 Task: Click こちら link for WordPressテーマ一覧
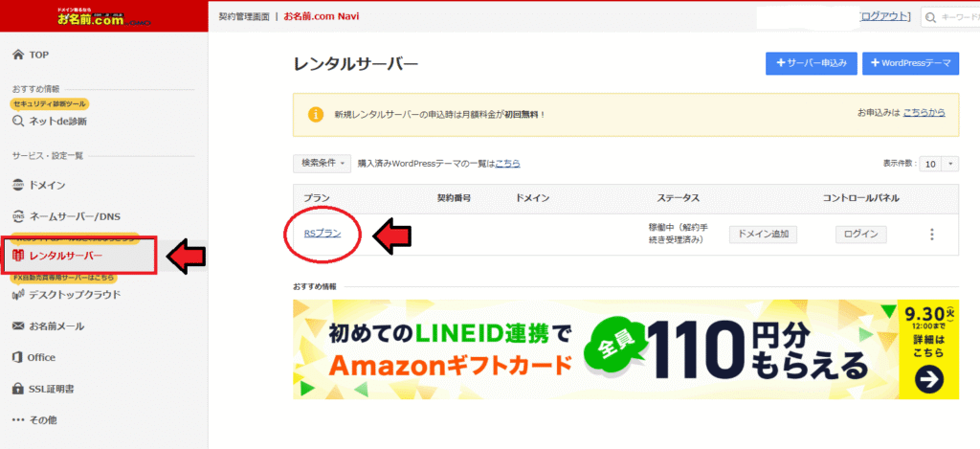(507, 163)
